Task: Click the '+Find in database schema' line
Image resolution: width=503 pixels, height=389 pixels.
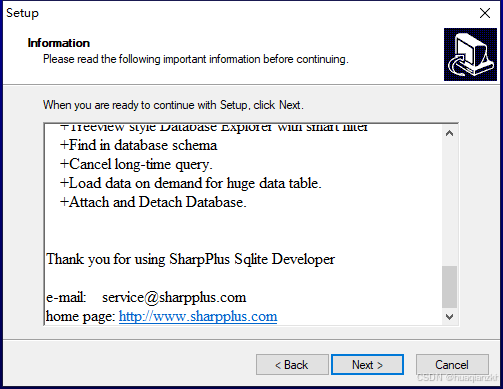Action: 138,145
